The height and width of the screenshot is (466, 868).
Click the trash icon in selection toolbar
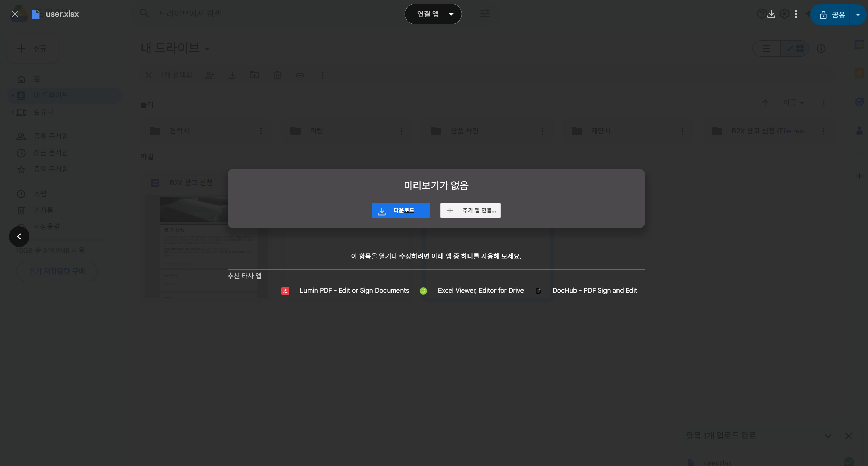point(277,75)
